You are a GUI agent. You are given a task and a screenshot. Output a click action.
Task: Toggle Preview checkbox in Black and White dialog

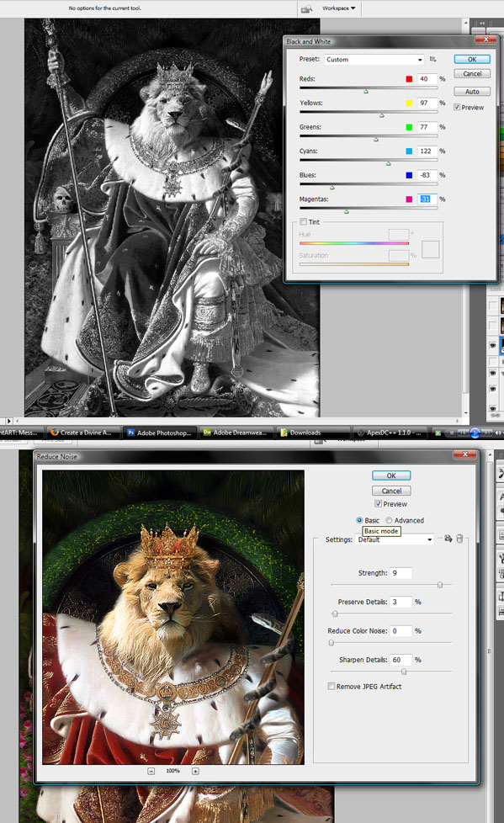[457, 107]
